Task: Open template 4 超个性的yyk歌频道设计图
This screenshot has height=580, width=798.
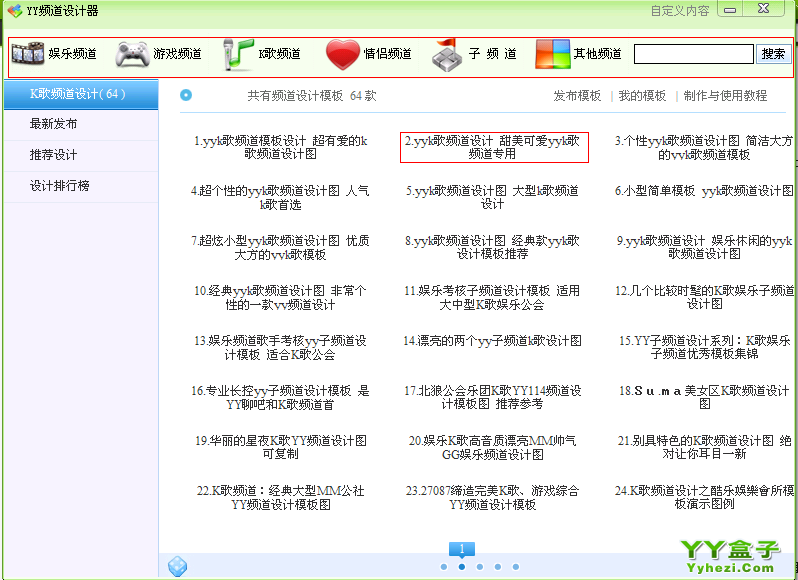Action: [x=280, y=197]
